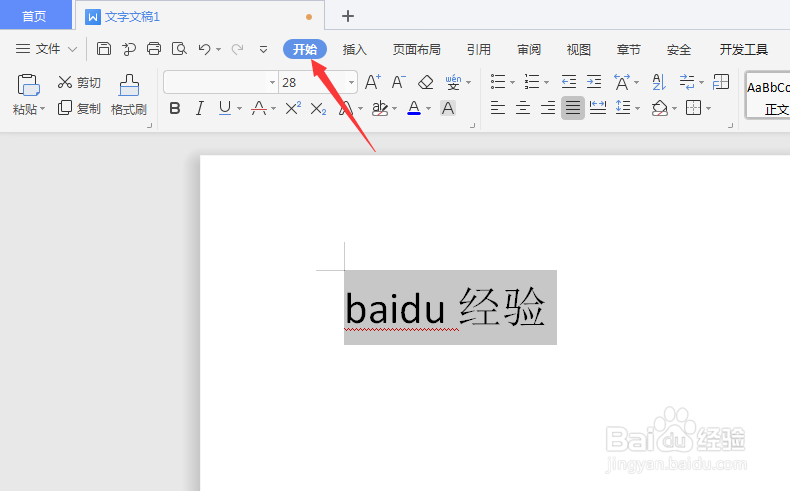Click the shading paint bucket icon
The image size is (790, 491).
660,108
